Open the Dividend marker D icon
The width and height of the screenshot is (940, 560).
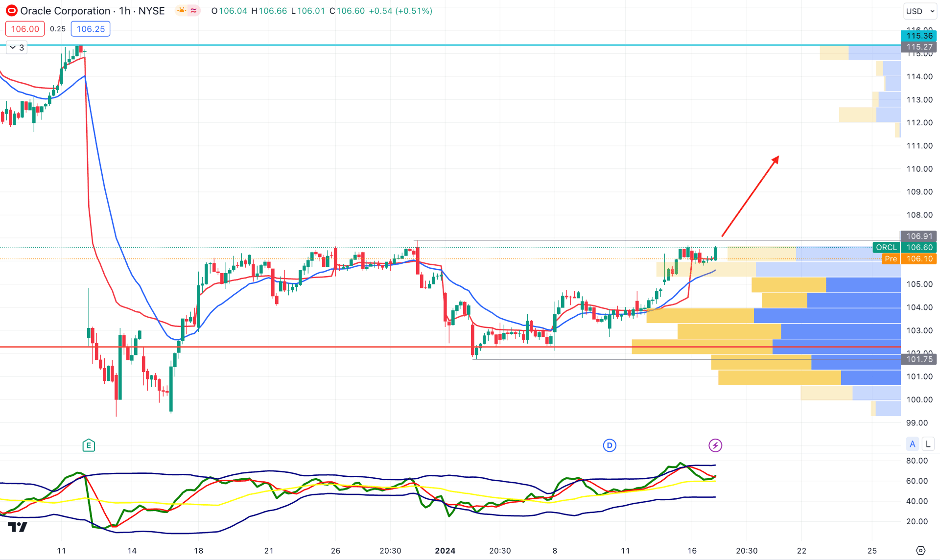pyautogui.click(x=610, y=445)
